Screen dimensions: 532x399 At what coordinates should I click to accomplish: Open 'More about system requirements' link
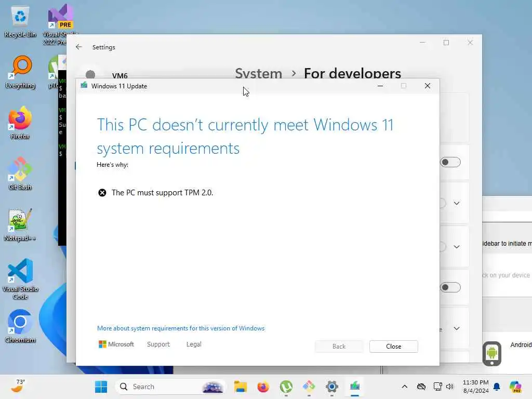click(x=180, y=328)
